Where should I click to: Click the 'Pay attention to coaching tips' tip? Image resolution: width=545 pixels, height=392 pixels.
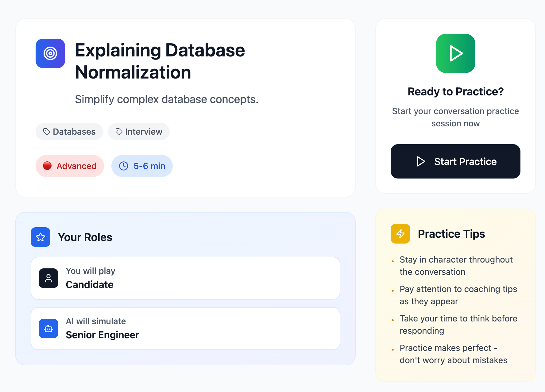click(458, 295)
